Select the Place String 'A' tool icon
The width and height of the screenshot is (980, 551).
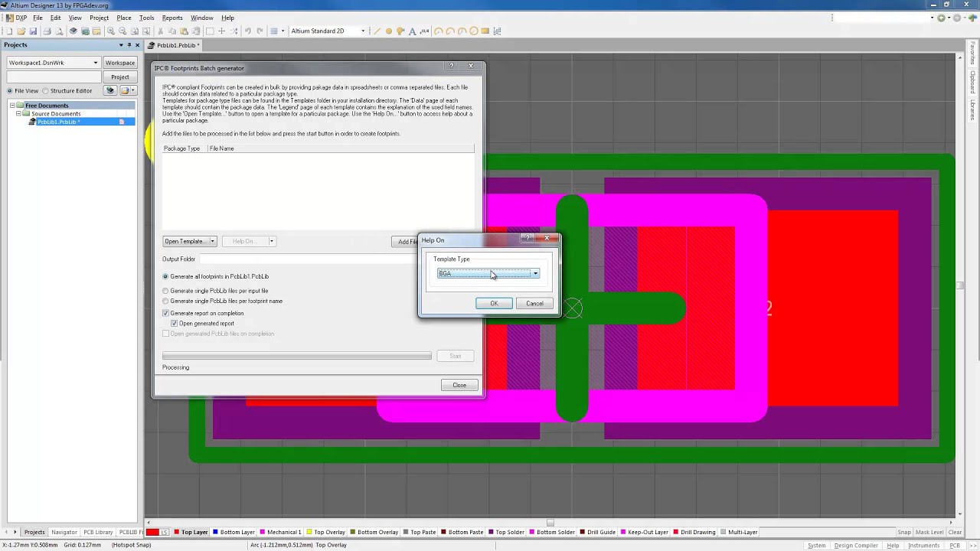[413, 31]
